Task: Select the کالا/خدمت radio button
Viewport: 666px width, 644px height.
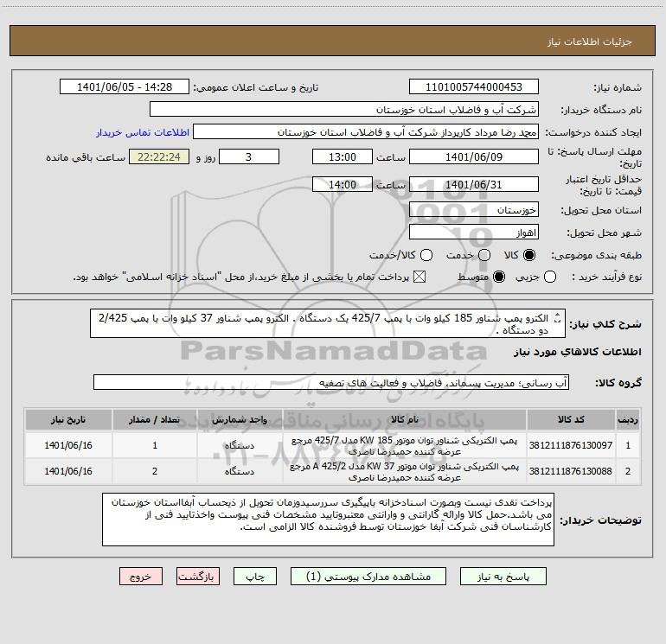Action: [x=426, y=255]
